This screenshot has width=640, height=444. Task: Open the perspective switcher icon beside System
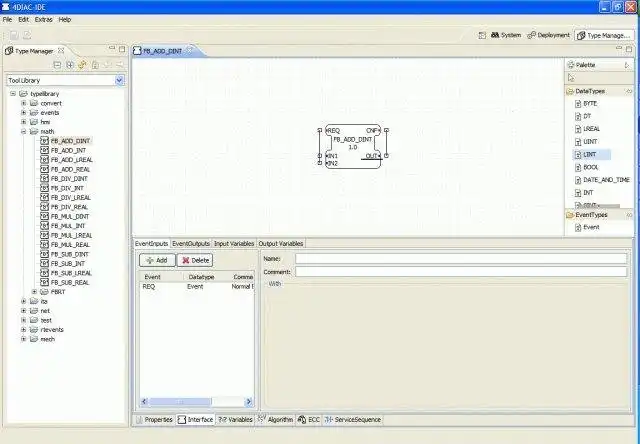coord(482,36)
